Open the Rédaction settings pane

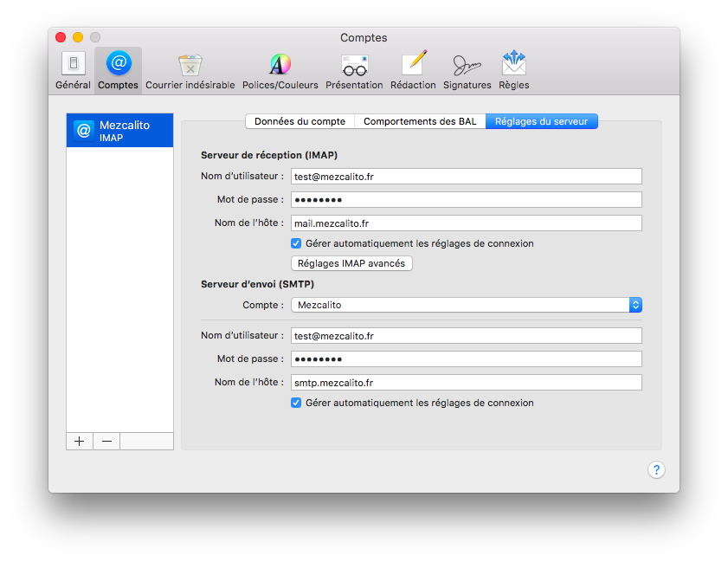(413, 69)
